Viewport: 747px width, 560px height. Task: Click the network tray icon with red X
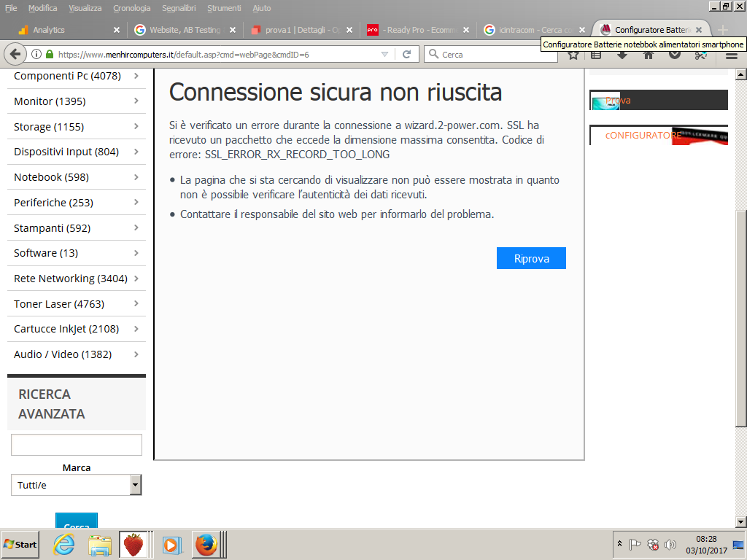(653, 544)
